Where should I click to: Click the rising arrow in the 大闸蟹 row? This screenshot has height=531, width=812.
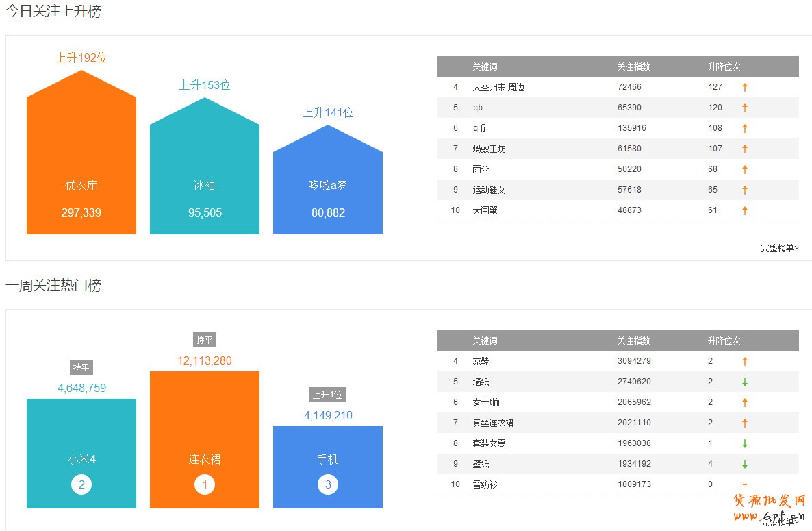point(745,210)
